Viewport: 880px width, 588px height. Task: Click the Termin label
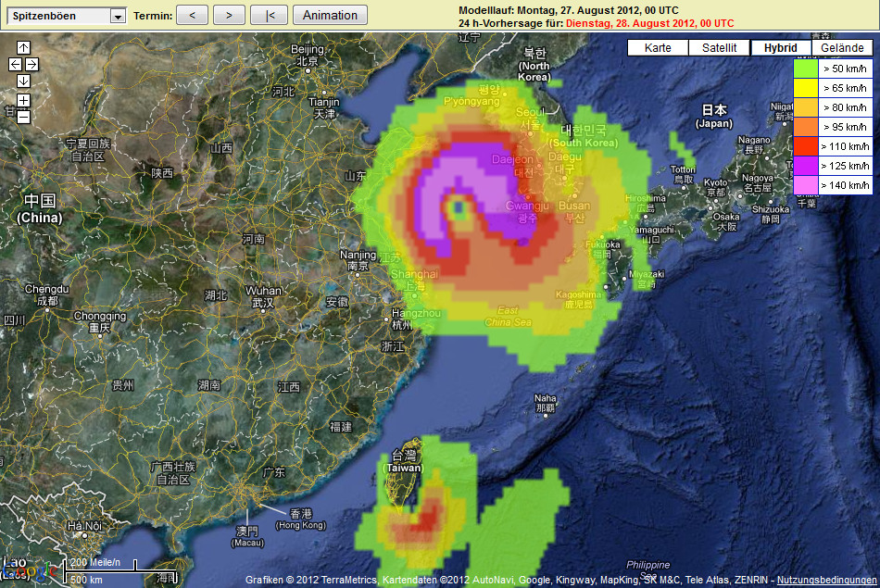[x=153, y=16]
